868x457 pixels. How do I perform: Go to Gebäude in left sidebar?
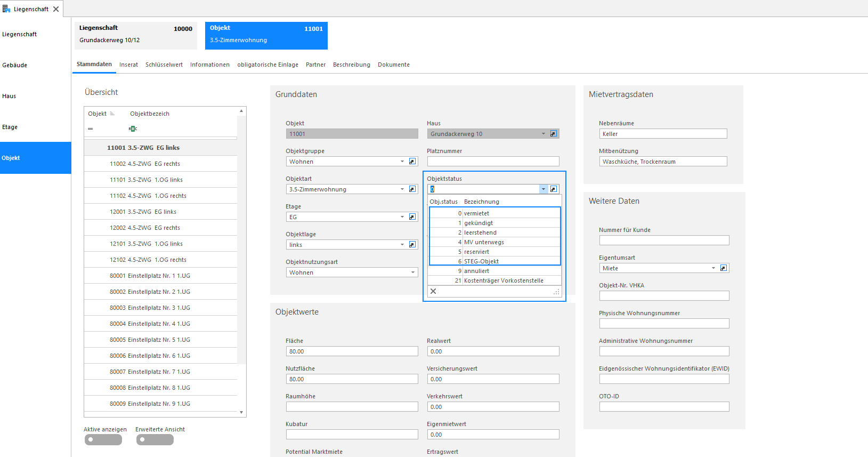pos(35,65)
